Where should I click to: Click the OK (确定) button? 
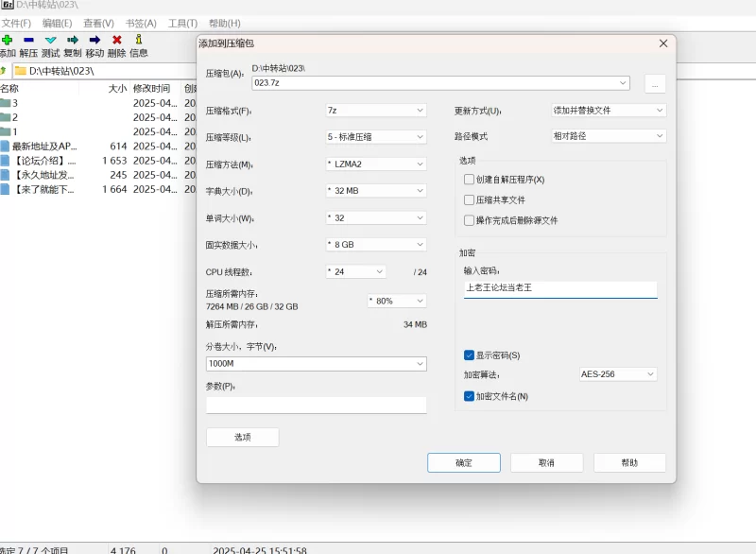(x=463, y=463)
